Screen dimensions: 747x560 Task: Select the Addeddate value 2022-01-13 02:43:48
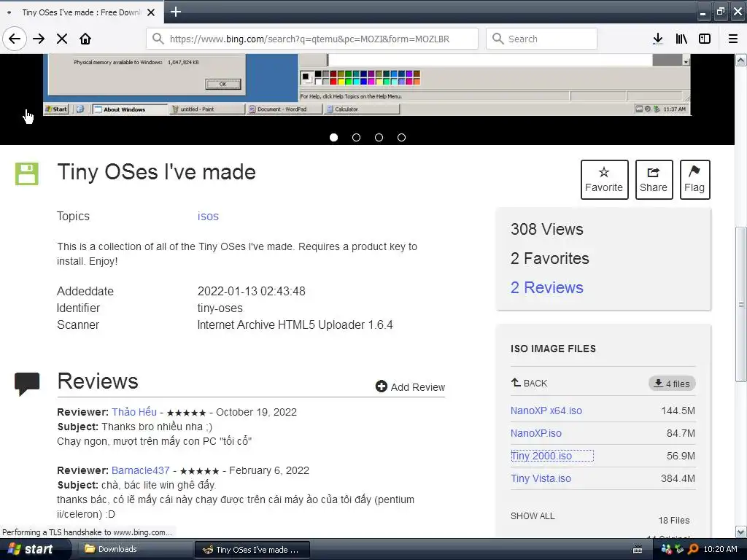click(x=251, y=291)
